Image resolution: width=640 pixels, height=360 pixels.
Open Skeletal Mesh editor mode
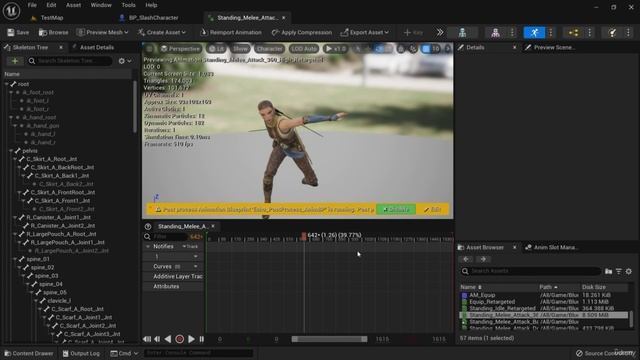(495, 32)
